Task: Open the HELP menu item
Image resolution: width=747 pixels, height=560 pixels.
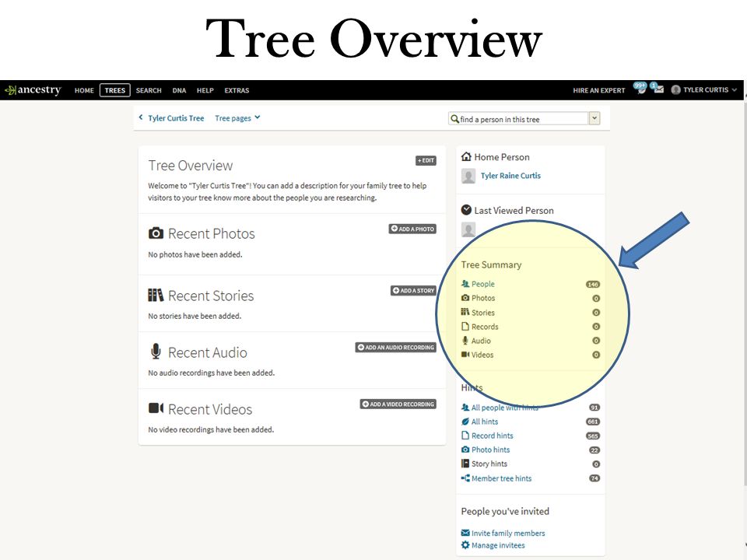Action: [x=205, y=90]
